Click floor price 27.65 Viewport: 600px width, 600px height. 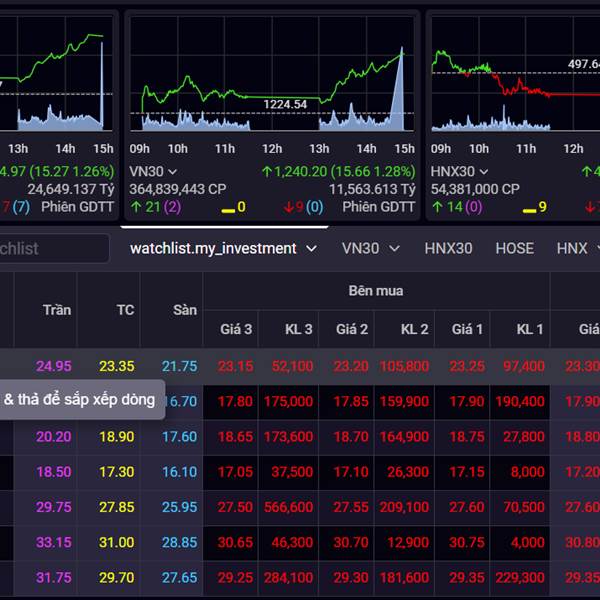click(179, 577)
